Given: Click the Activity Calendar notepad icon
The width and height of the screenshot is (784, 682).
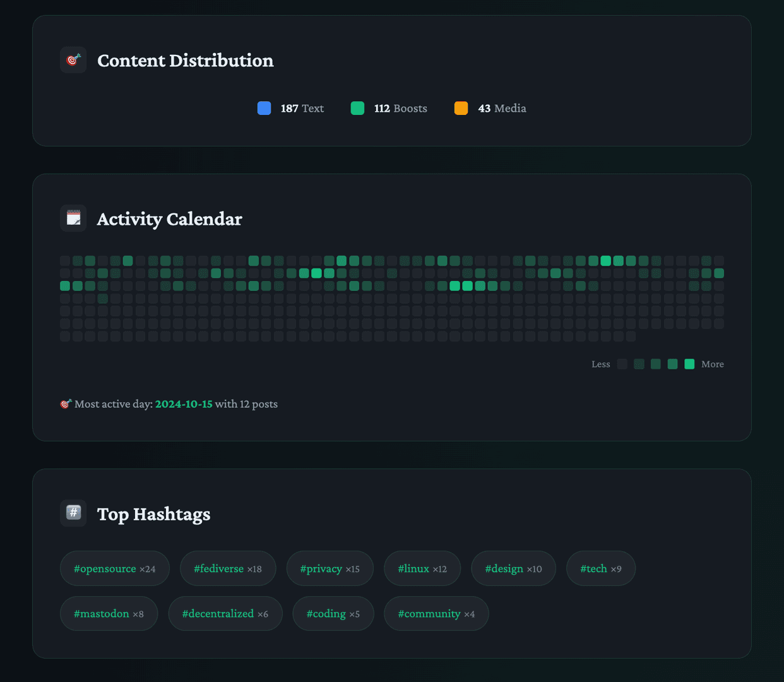Looking at the screenshot, I should coord(73,218).
